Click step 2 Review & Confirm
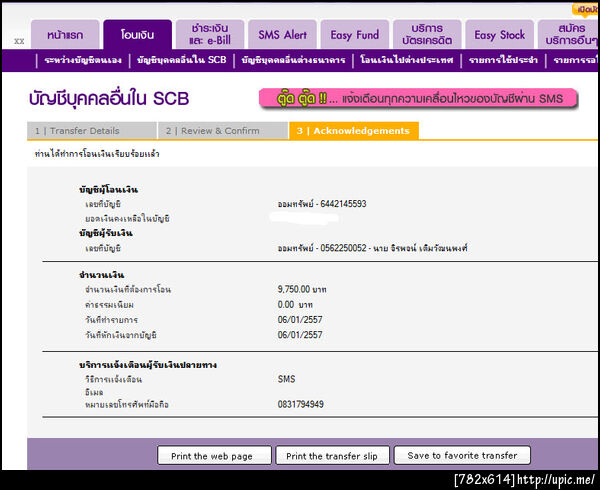 pos(223,131)
